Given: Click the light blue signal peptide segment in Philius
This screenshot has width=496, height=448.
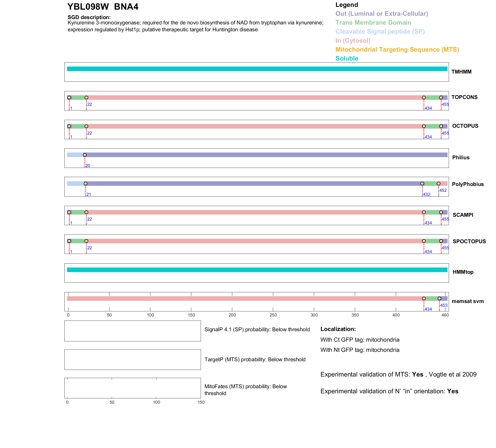Looking at the screenshot, I should pos(75,155).
